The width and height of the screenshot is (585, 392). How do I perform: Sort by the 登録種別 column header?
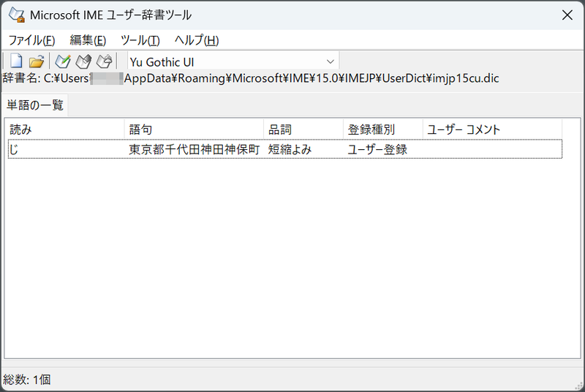tap(382, 129)
